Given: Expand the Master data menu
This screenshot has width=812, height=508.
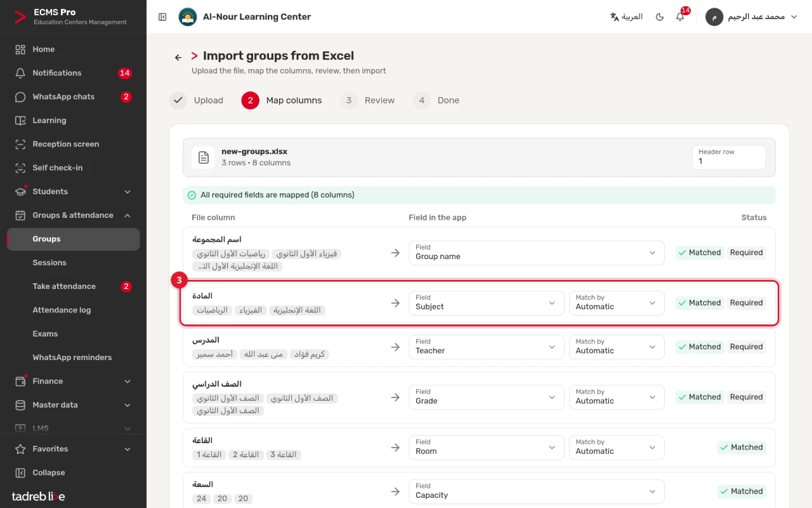Looking at the screenshot, I should click(x=73, y=405).
